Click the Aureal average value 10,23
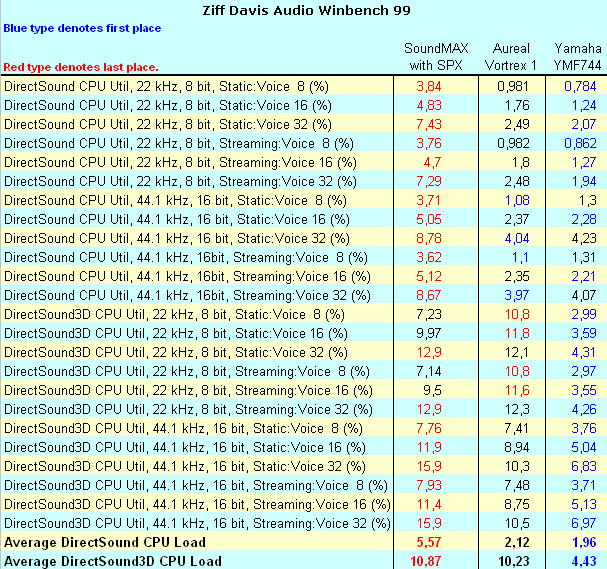This screenshot has width=607, height=569. pyautogui.click(x=513, y=561)
